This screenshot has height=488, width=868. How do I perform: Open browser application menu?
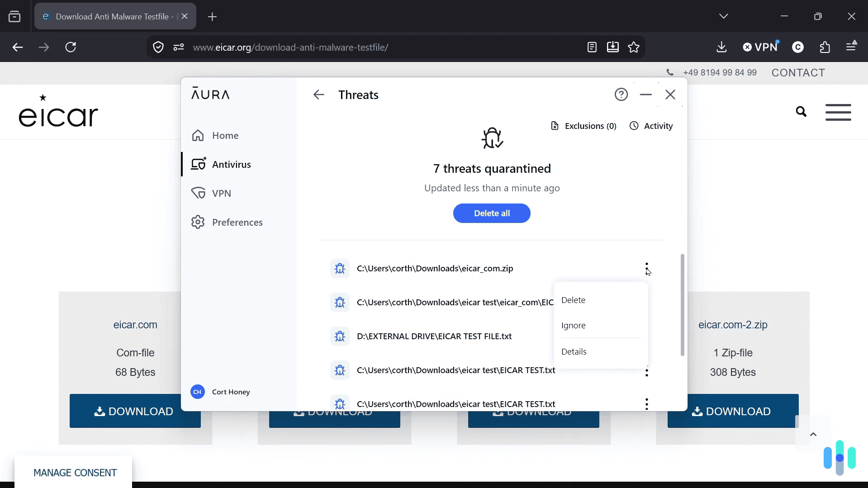[851, 47]
